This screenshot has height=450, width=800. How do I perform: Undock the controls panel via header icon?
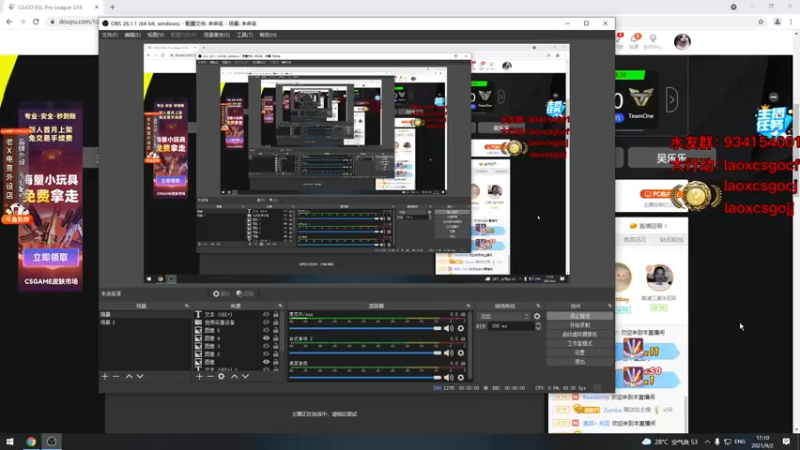[x=610, y=306]
